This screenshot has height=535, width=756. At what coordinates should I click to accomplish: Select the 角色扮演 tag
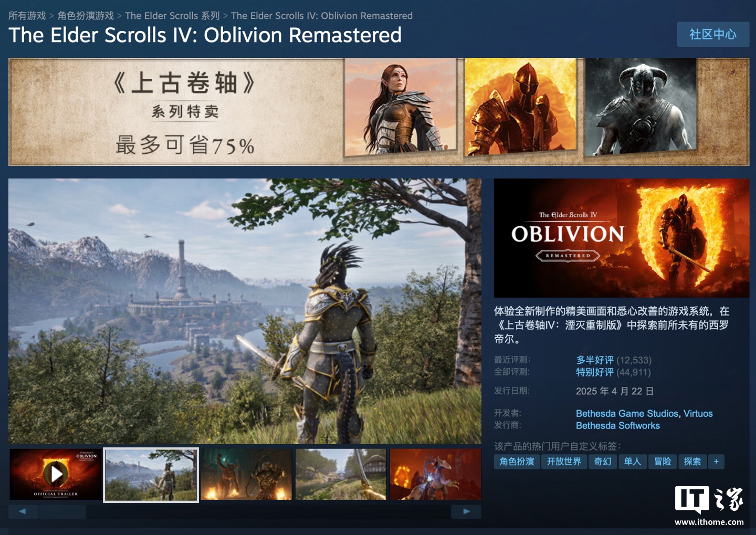pyautogui.click(x=517, y=461)
